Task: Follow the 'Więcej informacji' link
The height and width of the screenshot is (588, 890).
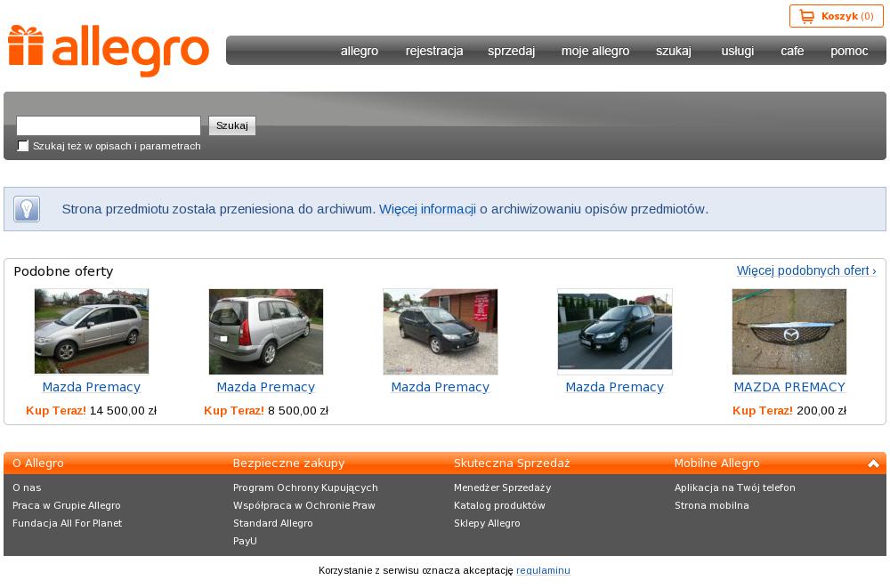Action: (427, 209)
